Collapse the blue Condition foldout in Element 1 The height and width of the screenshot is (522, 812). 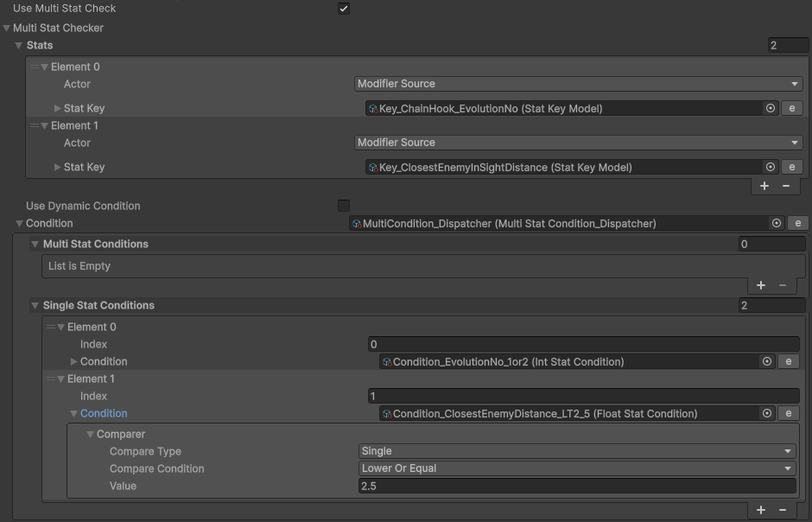[74, 413]
